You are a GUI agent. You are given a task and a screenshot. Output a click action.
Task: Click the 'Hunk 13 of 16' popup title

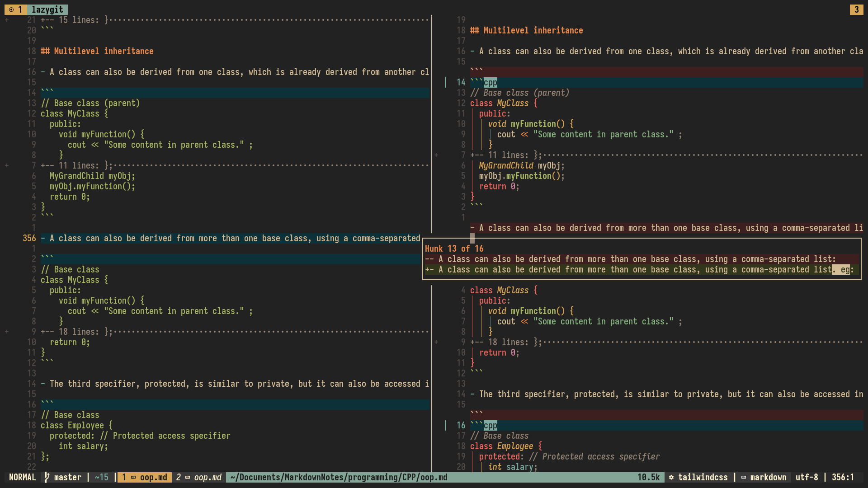454,249
